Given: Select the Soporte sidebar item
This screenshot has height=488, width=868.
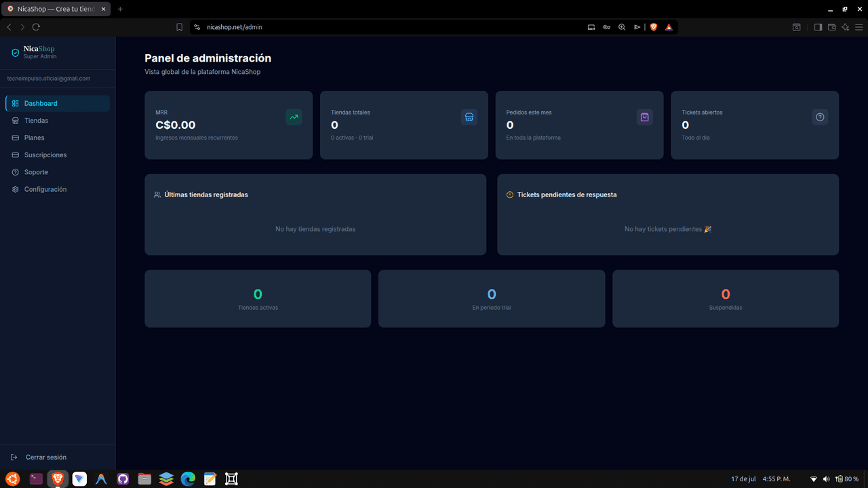Looking at the screenshot, I should click(x=58, y=172).
